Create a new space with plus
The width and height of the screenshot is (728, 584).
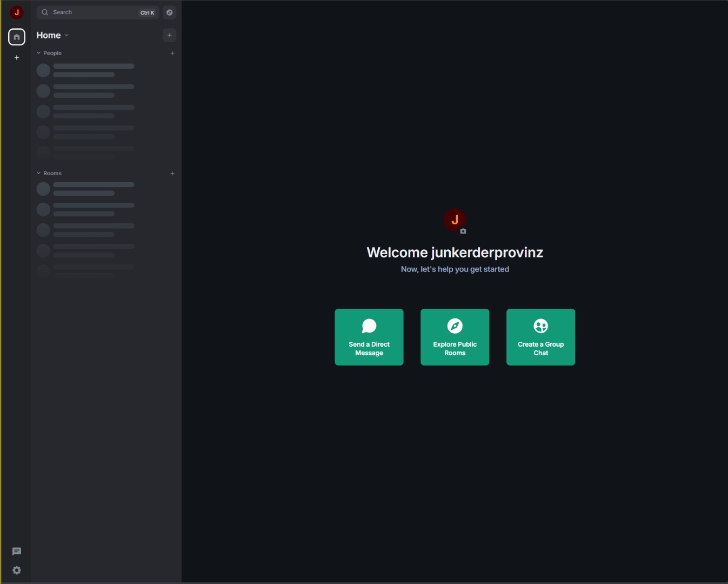[17, 57]
